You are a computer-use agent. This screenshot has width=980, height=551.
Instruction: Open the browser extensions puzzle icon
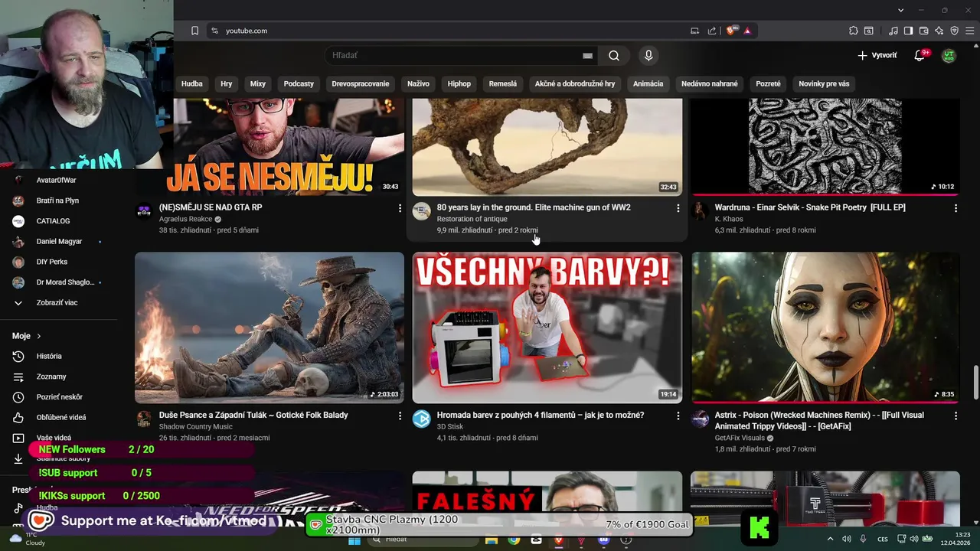pos(854,31)
